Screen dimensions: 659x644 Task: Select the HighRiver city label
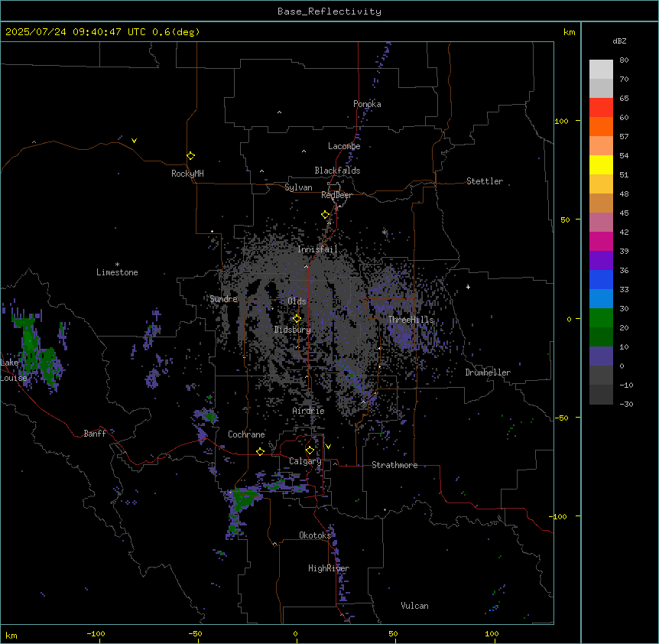coord(329,568)
